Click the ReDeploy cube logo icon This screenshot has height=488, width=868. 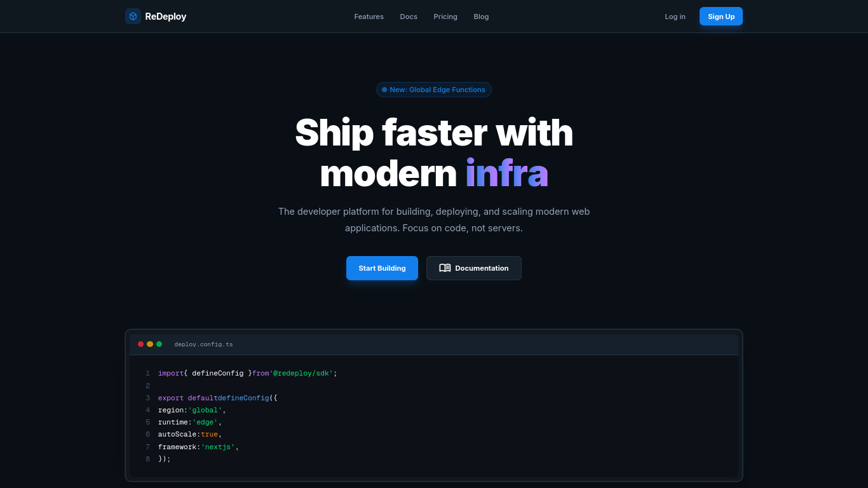click(x=133, y=17)
